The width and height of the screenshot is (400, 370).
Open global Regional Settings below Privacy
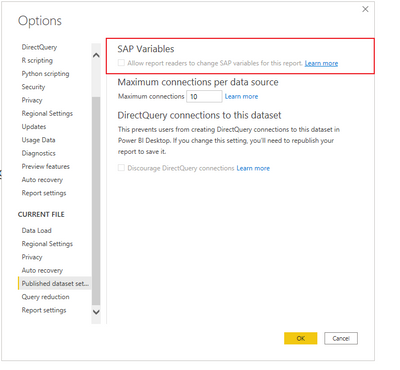[47, 113]
